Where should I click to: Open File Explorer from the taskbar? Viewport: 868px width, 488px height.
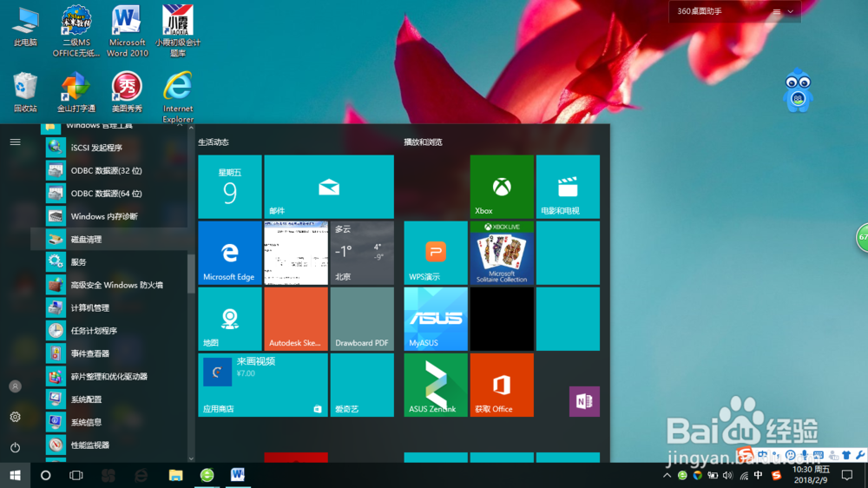tap(175, 475)
